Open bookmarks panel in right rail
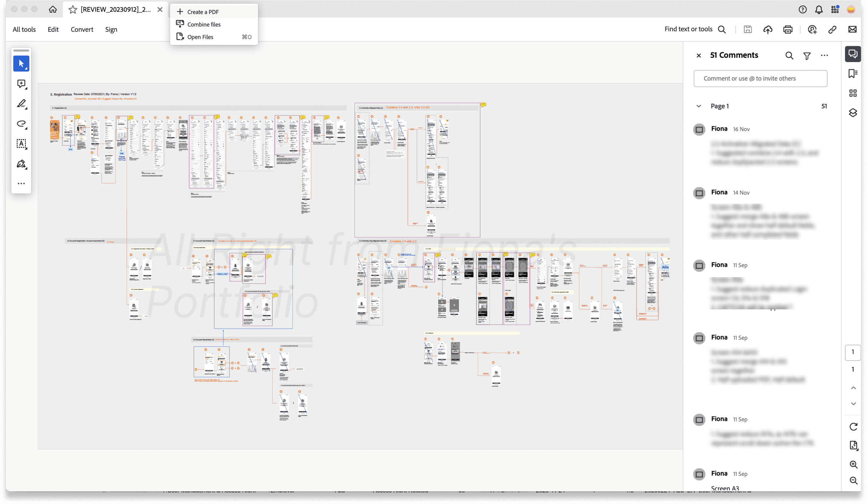This screenshot has height=504, width=867. [852, 74]
